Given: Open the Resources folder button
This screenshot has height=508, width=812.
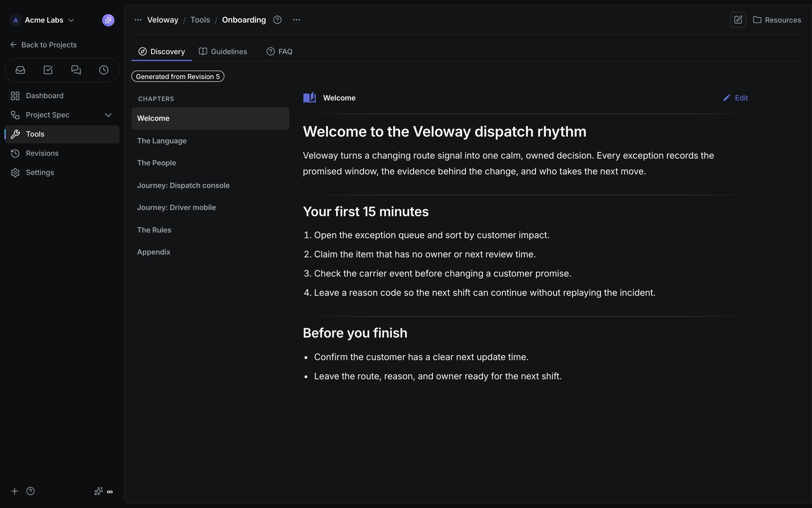Looking at the screenshot, I should coord(777,20).
